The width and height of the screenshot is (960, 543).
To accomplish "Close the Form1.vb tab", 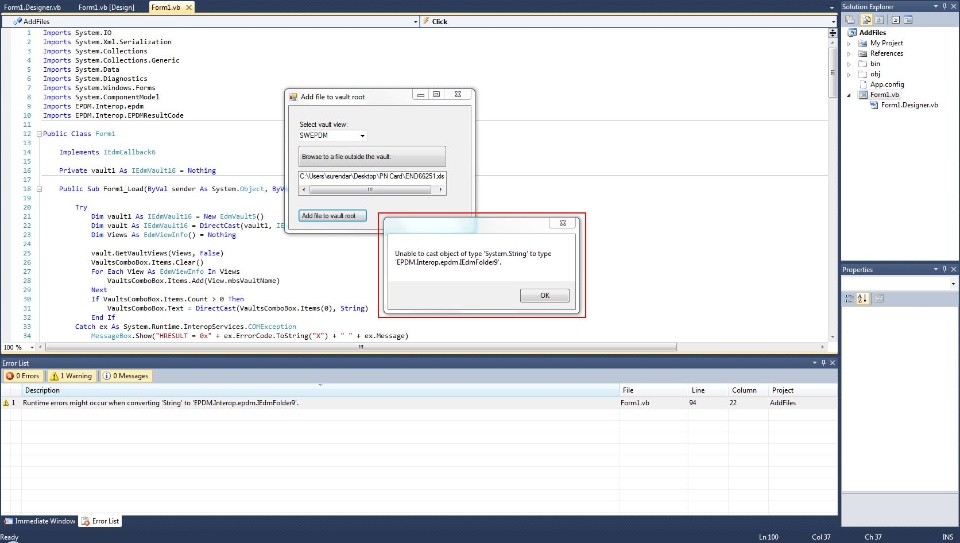I will point(189,7).
